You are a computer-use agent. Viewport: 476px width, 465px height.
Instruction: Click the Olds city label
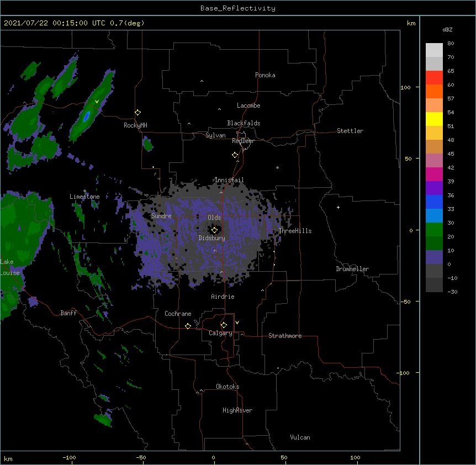coord(214,218)
